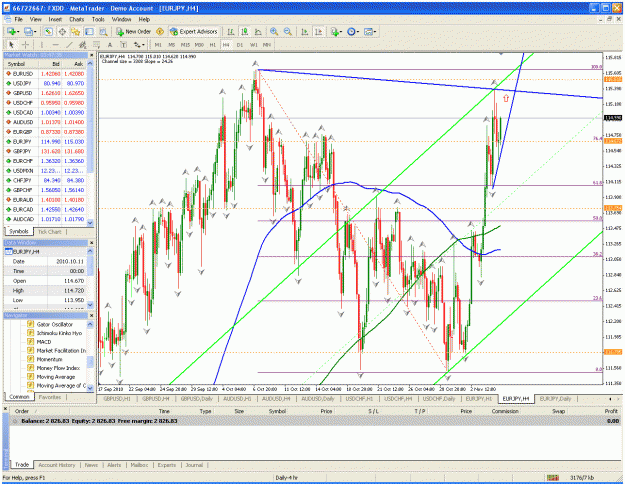Select the Equidistant Channel tool

83,45
